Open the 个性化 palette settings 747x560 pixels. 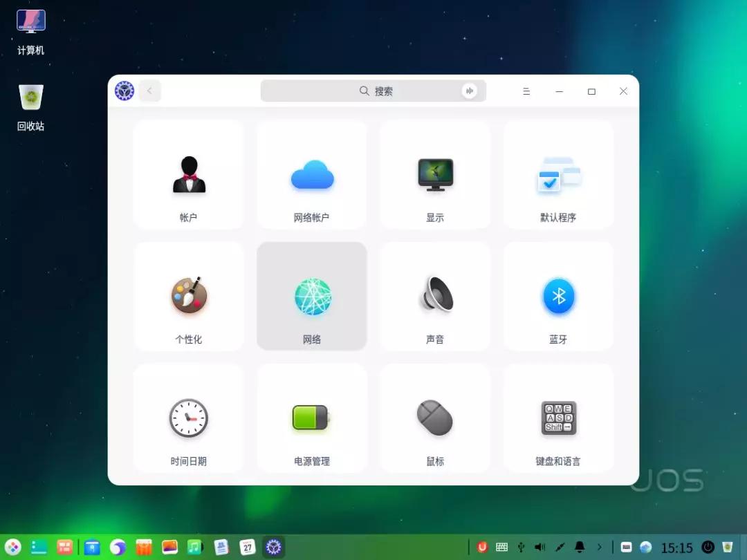click(x=189, y=297)
